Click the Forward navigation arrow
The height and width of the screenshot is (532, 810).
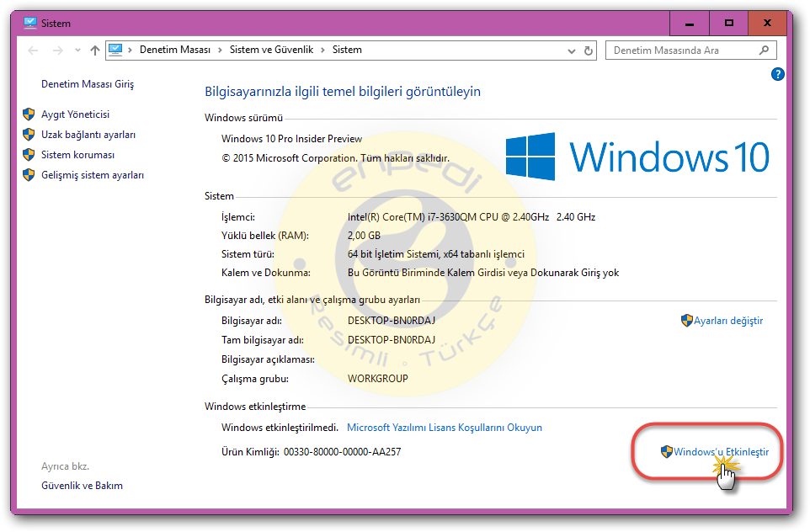58,51
